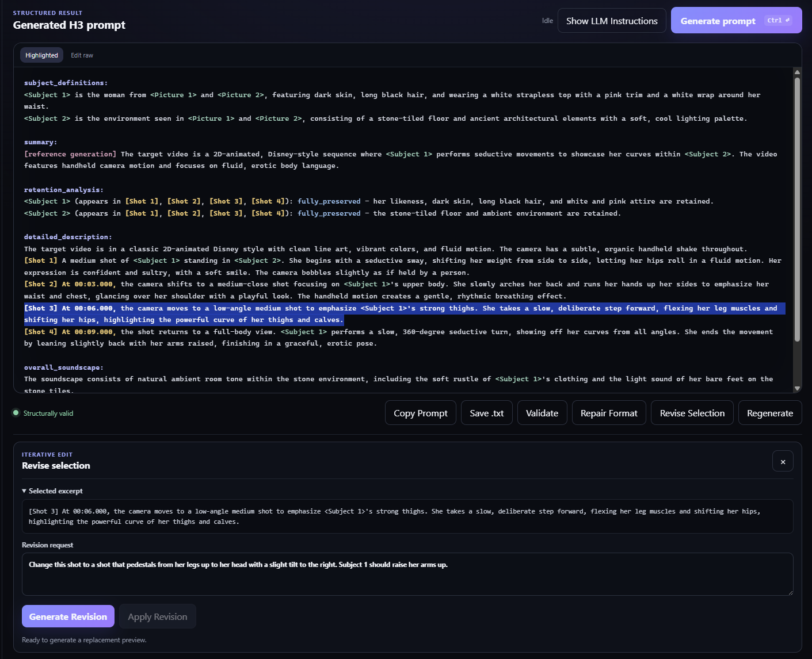Click the "retention_analysis:" heading

pos(64,190)
